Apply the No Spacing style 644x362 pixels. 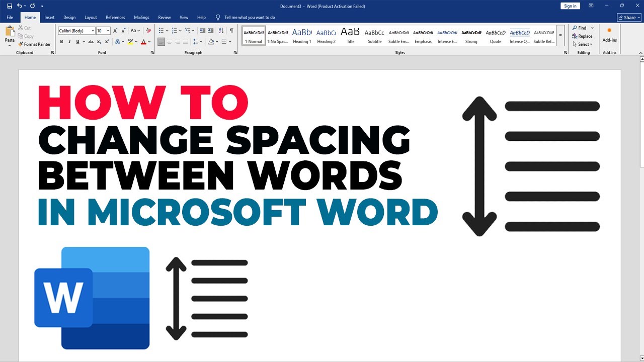278,36
